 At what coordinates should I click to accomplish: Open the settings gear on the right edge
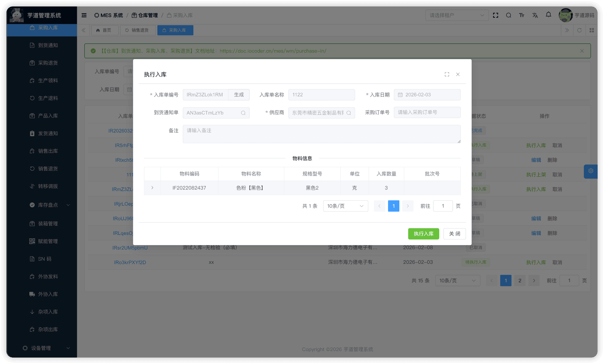coord(591,171)
